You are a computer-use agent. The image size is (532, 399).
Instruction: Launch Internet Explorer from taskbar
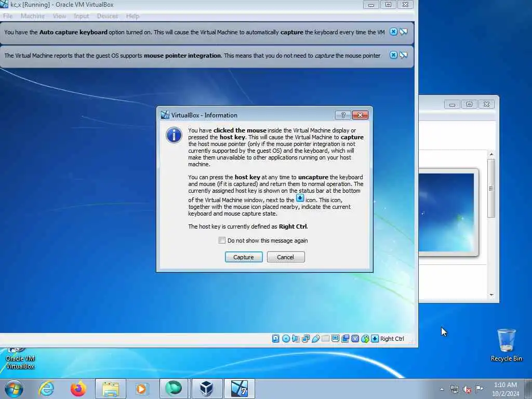pos(46,389)
